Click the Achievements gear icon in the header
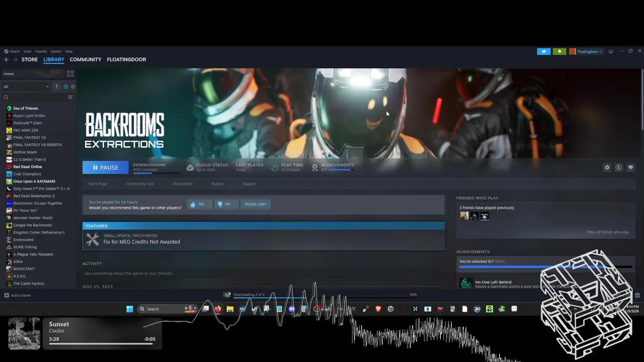Image resolution: width=644 pixels, height=362 pixels. click(314, 167)
